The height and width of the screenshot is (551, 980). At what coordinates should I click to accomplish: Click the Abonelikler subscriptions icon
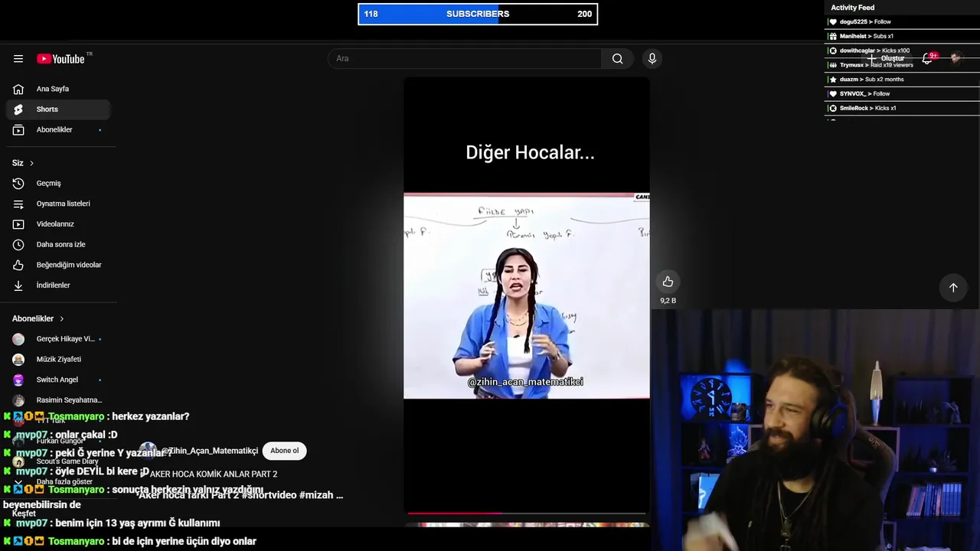click(x=18, y=130)
